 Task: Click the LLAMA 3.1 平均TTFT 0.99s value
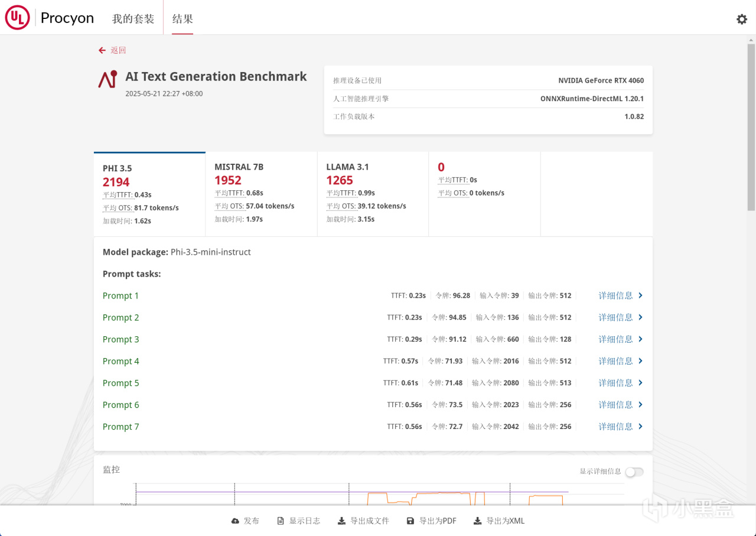(365, 193)
